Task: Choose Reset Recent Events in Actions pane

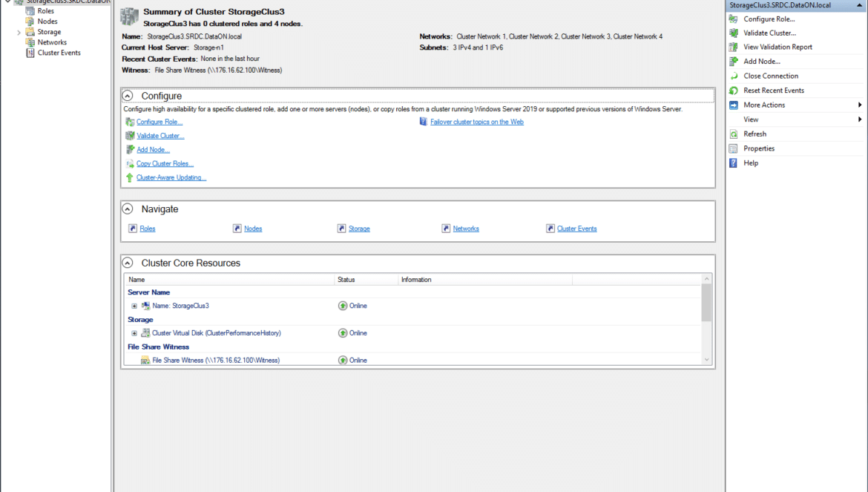Action: [x=773, y=91]
